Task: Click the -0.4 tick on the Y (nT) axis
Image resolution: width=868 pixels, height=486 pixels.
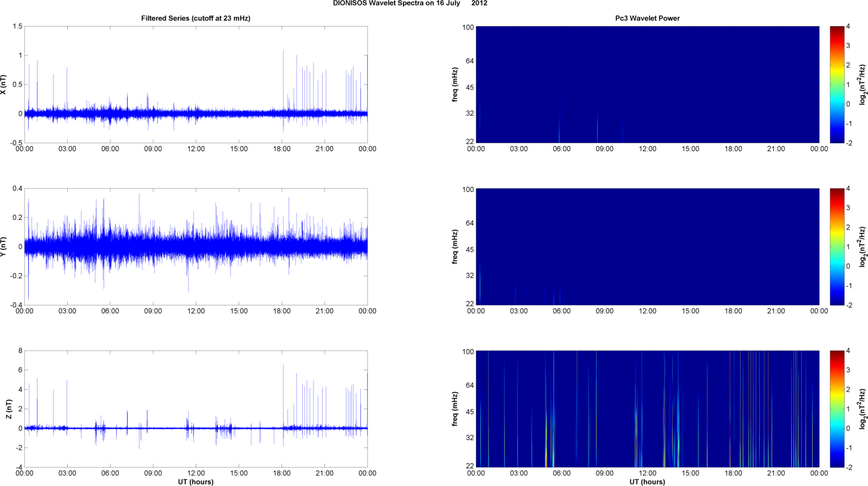Action: (16, 306)
